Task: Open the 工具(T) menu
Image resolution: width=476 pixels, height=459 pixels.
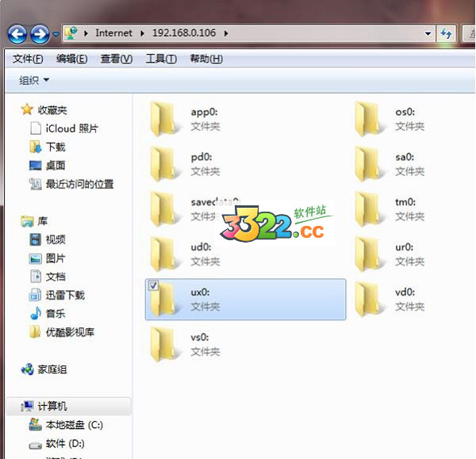Action: coord(161,59)
